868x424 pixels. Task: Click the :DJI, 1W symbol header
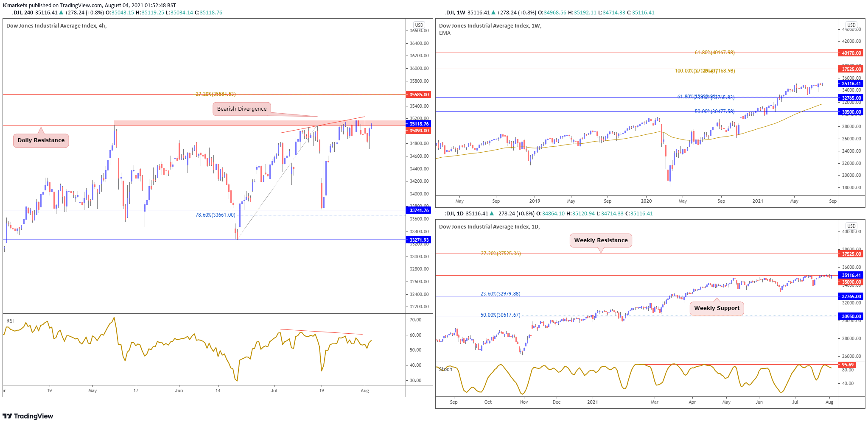pos(455,13)
